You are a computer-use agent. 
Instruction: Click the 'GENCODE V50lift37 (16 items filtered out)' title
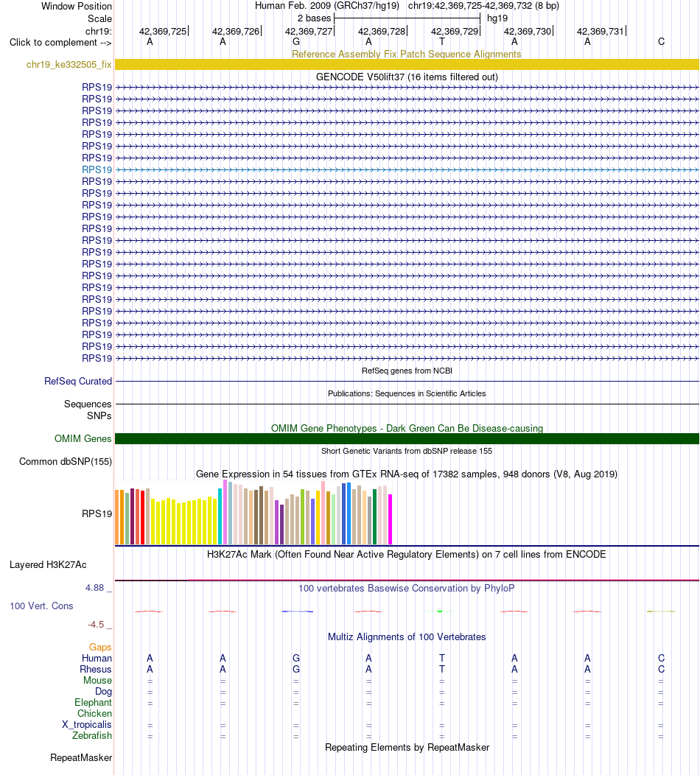click(x=407, y=77)
